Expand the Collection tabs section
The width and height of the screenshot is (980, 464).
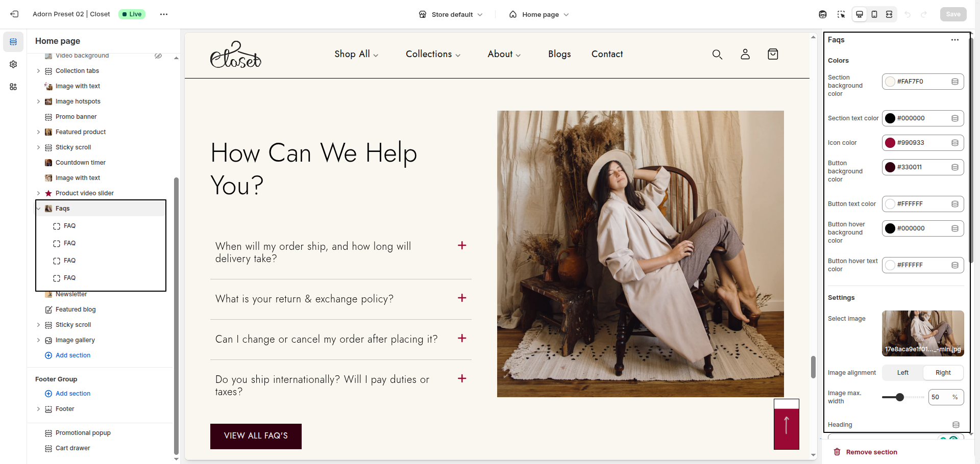[x=38, y=71]
